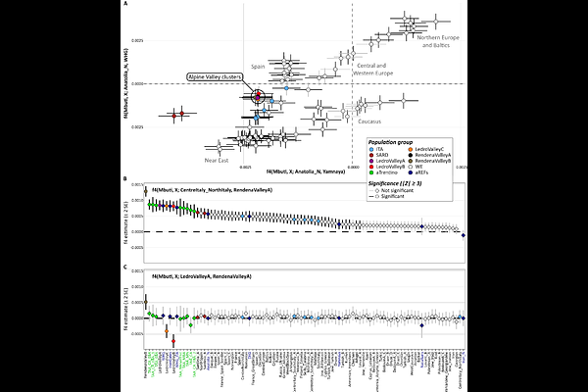The width and height of the screenshot is (588, 392).
Task: Click the brown RendenaValleyB legend marker
Action: pyautogui.click(x=411, y=161)
